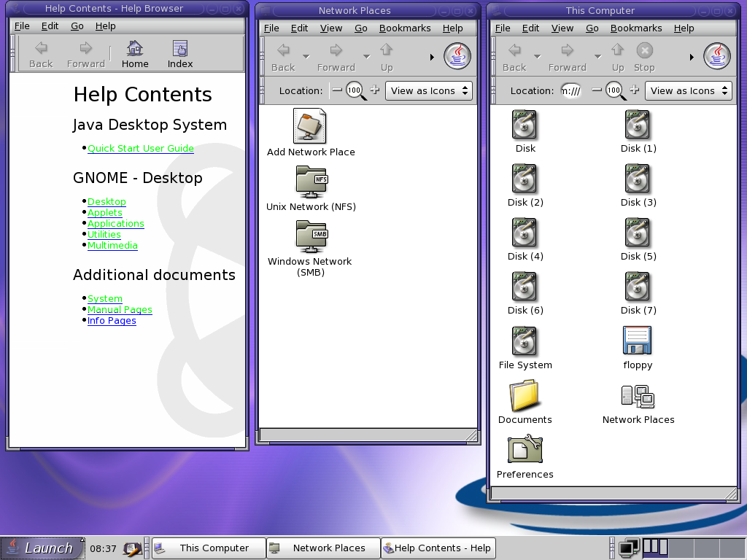747x560 pixels.
Task: Reset zoom to 100 in This Computer
Action: click(x=615, y=90)
